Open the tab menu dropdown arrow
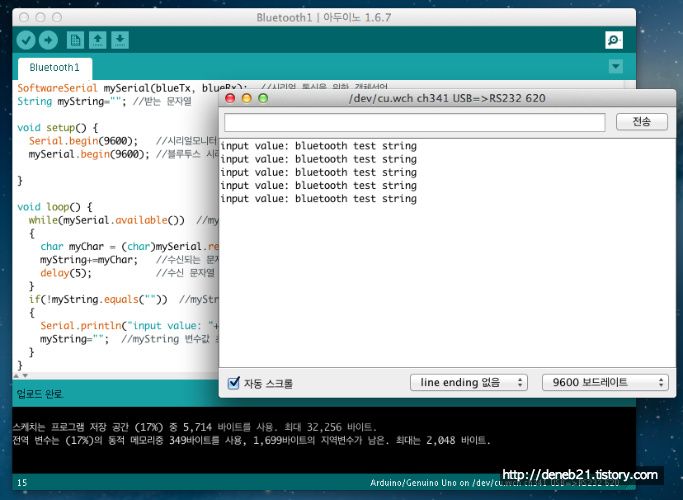The height and width of the screenshot is (500, 683). coord(615,67)
